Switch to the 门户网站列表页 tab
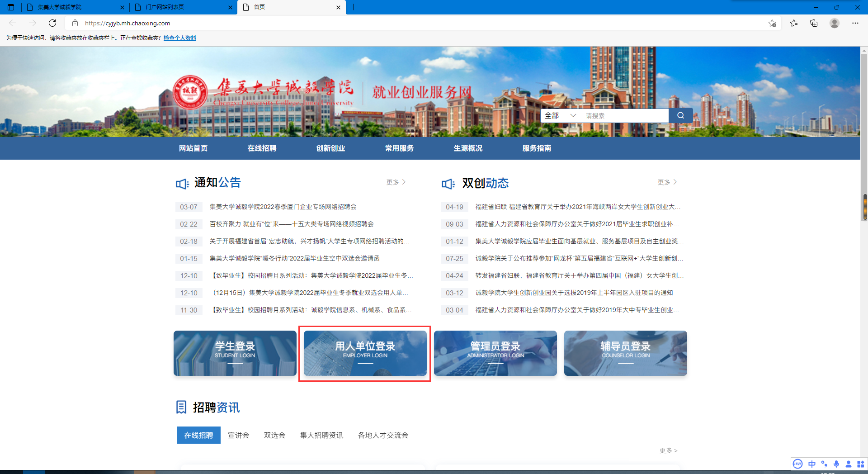The height and width of the screenshot is (474, 868). pyautogui.click(x=183, y=7)
